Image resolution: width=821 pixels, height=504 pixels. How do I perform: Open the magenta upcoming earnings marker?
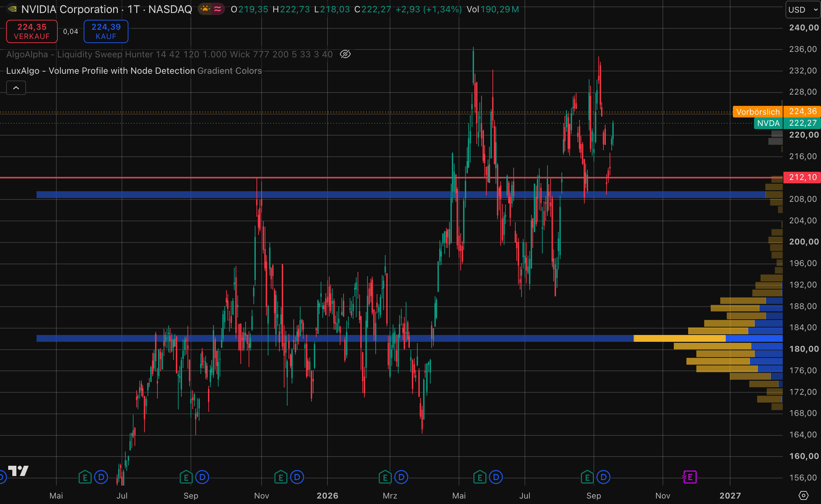click(x=690, y=477)
